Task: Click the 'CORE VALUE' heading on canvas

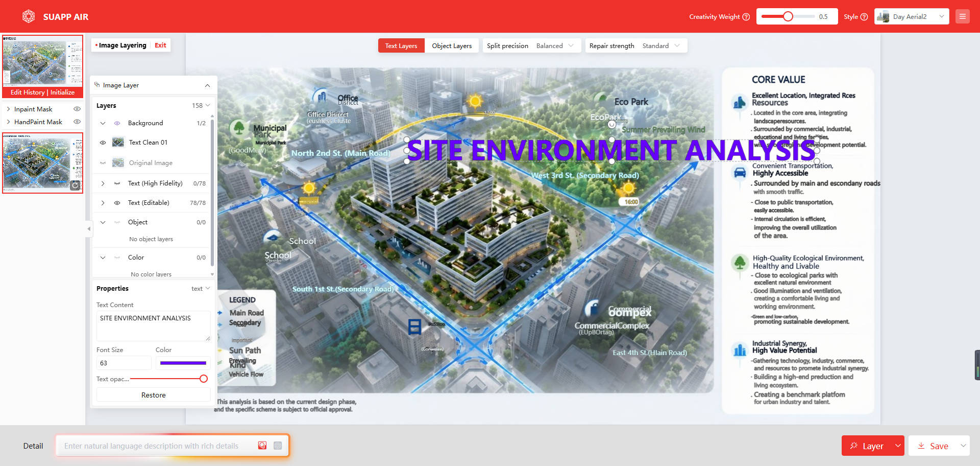Action: point(778,80)
